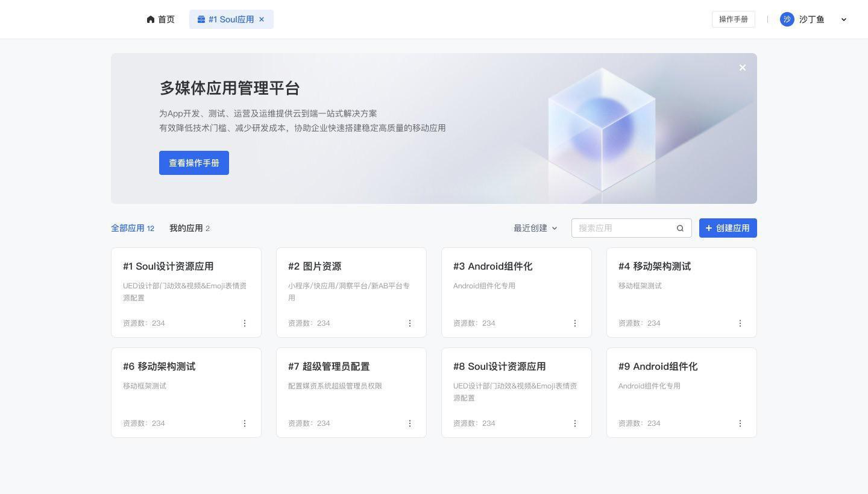This screenshot has width=868, height=494.
Task: Click the 多媒体应用管理平台 heading
Action: point(230,88)
